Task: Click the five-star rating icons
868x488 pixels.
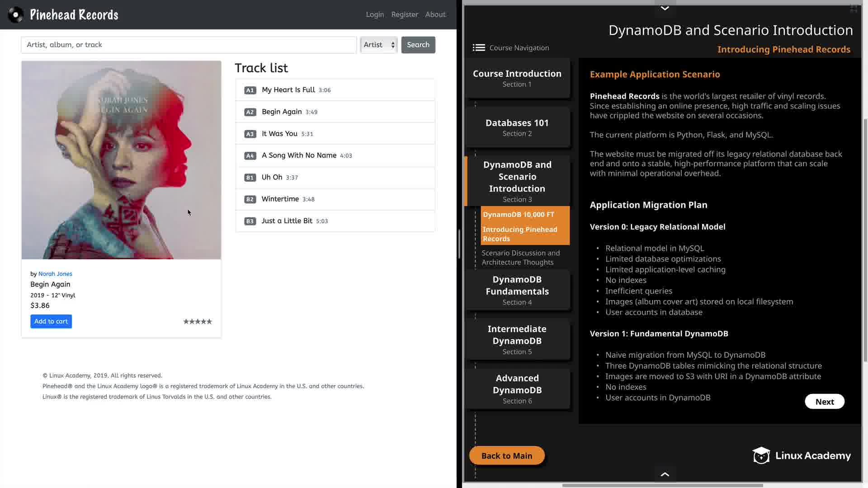Action: [x=198, y=322]
